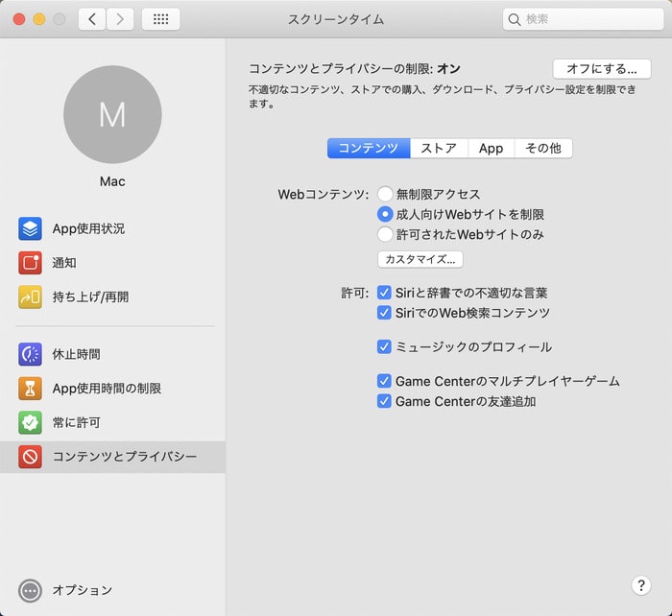Open the 持ち上げ/再開 pickups icon
This screenshot has height=616, width=672.
[30, 297]
